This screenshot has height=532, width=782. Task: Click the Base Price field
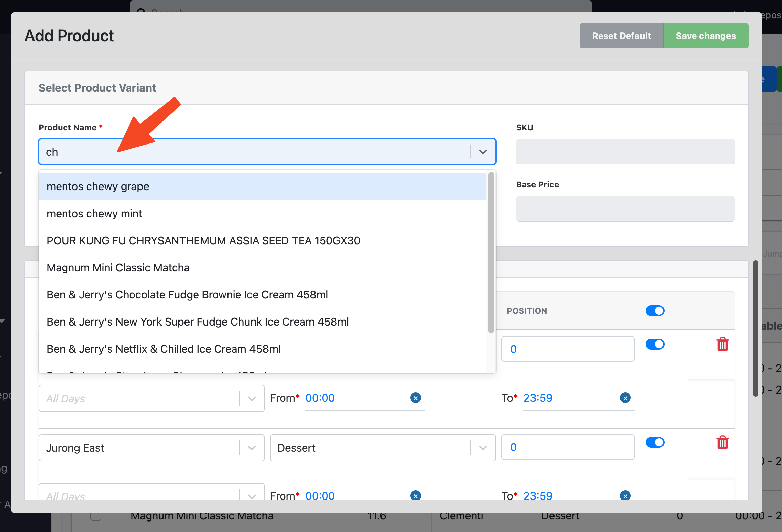pos(625,209)
